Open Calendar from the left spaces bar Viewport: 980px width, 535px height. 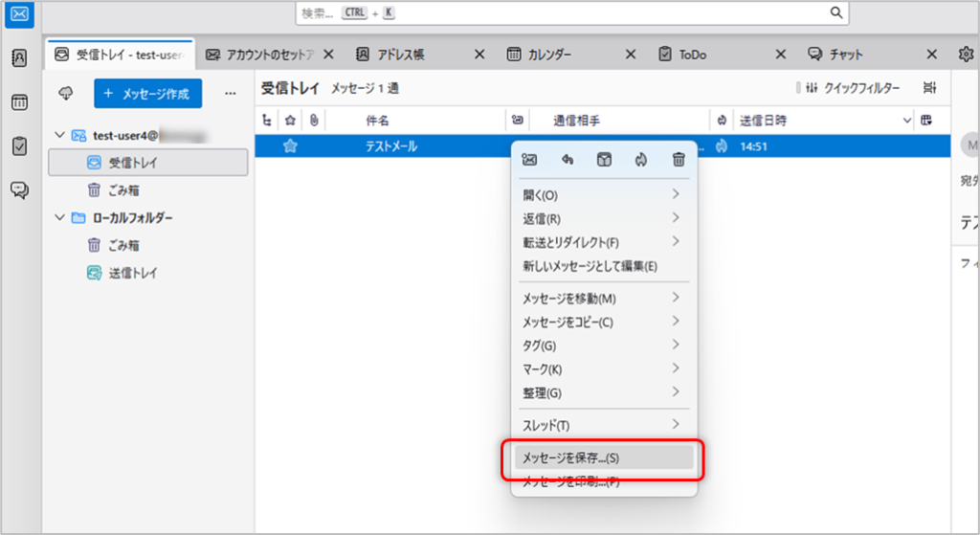19,102
